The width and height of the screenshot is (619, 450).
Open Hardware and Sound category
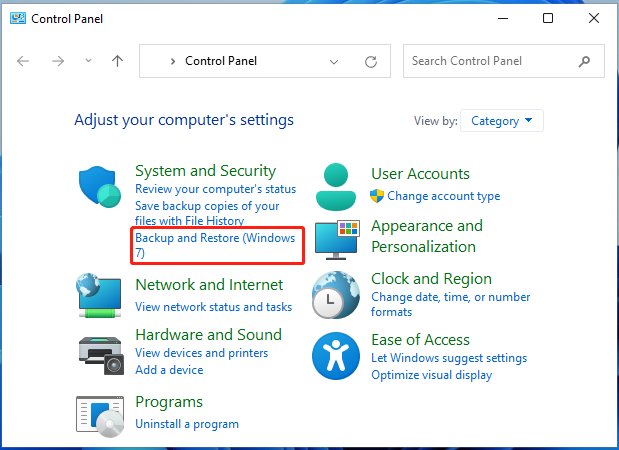click(208, 335)
